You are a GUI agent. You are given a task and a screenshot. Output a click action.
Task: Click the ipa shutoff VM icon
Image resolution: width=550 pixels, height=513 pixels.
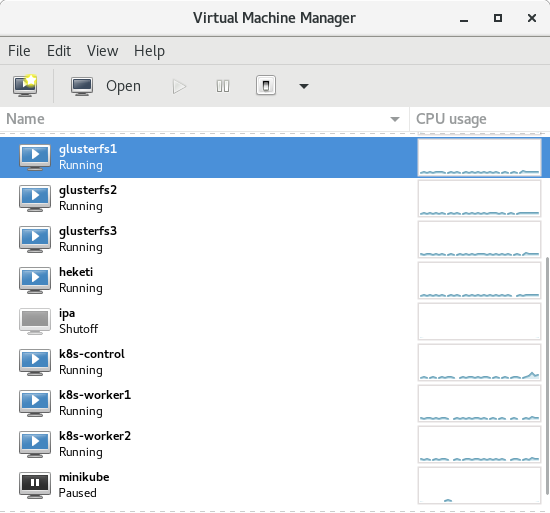pyautogui.click(x=35, y=321)
